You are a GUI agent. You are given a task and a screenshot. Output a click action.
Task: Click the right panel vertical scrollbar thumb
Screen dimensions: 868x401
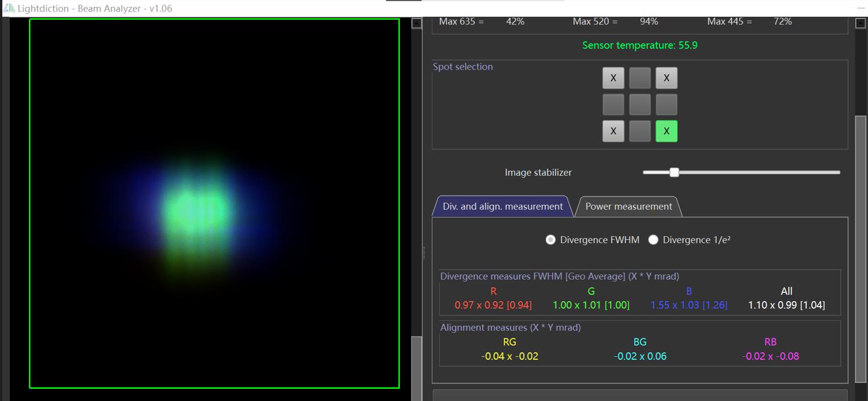point(861,248)
